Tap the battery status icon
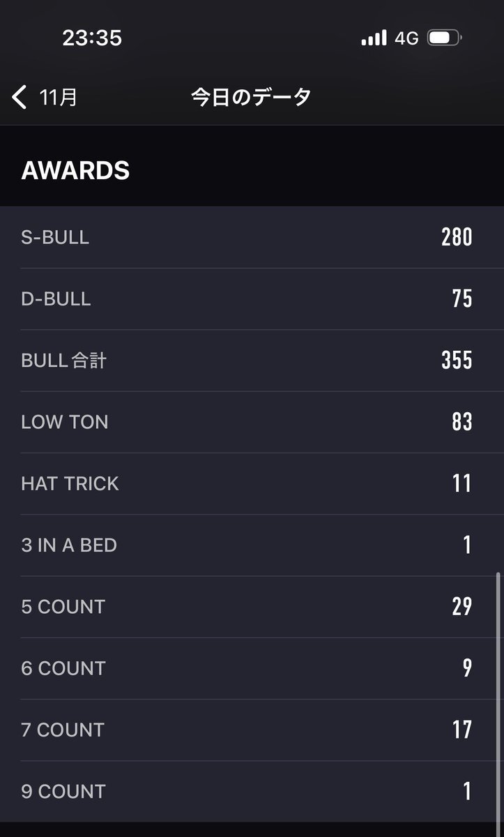This screenshot has height=837, width=504. [444, 38]
